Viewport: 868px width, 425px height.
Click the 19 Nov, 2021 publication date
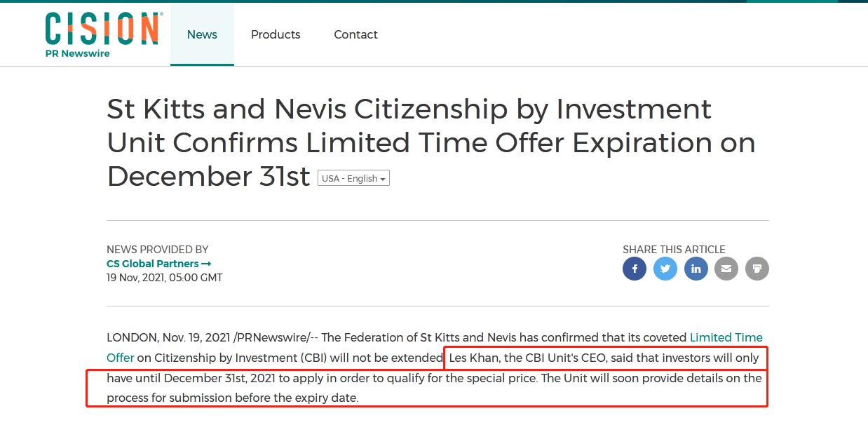(x=164, y=278)
